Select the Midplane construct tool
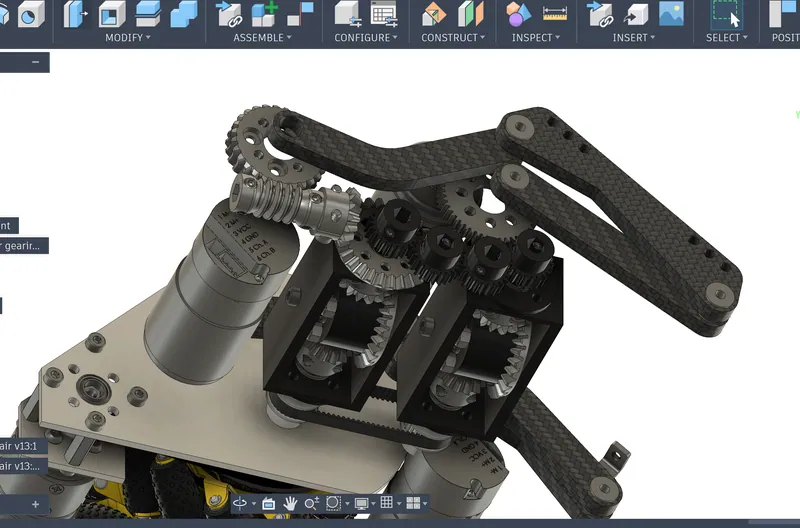The height and width of the screenshot is (528, 800). point(470,14)
